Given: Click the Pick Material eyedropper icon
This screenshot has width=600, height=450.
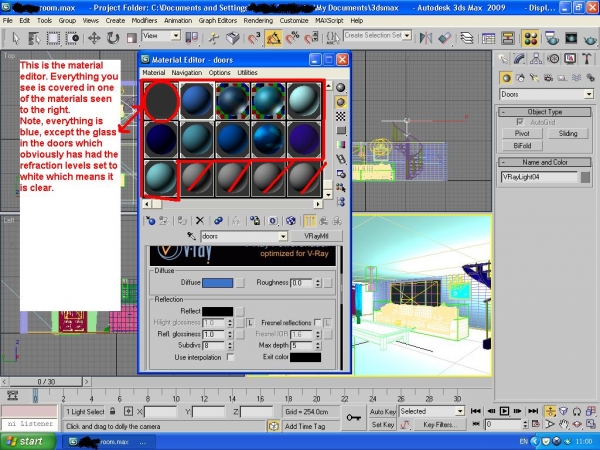Looking at the screenshot, I should (x=191, y=236).
